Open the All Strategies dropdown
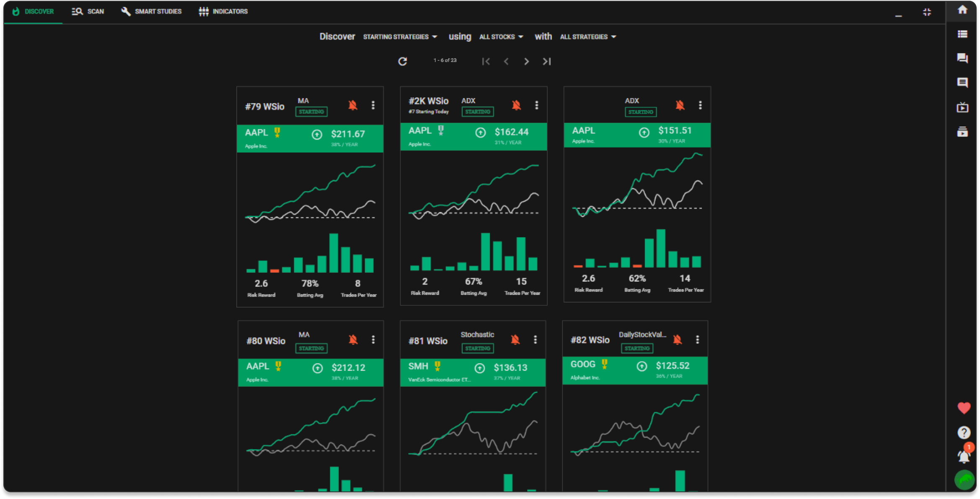Screen dimensions: 980x499 588,37
